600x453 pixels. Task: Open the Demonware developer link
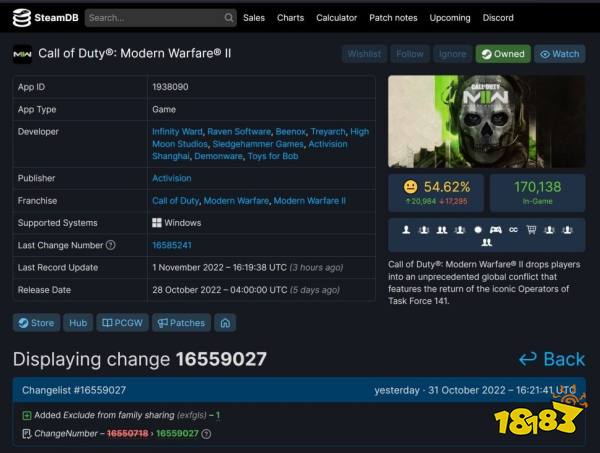[218, 156]
